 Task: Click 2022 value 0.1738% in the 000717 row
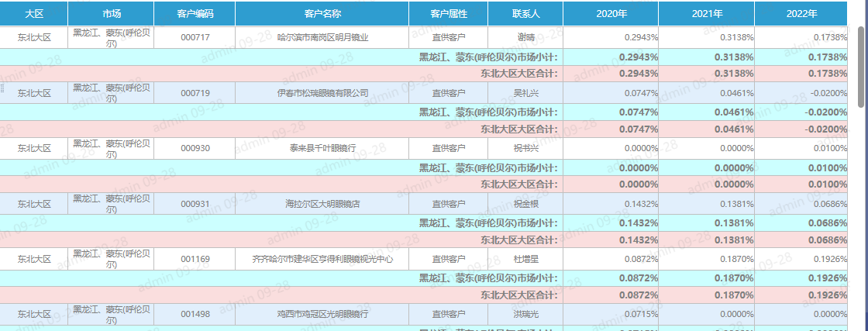[x=830, y=38]
